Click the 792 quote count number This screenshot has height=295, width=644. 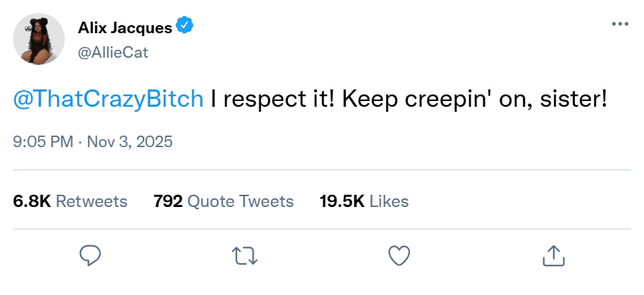click(x=168, y=201)
